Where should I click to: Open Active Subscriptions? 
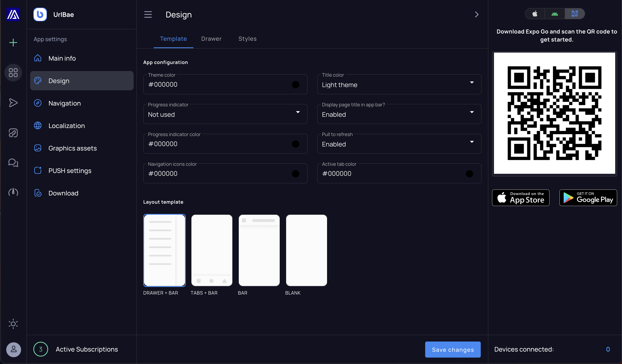87,349
